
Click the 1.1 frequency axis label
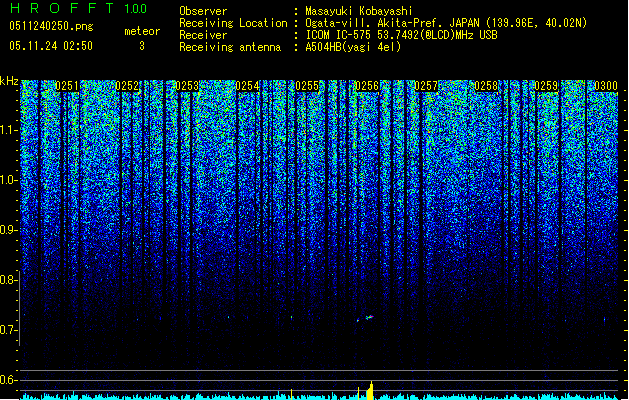8,130
